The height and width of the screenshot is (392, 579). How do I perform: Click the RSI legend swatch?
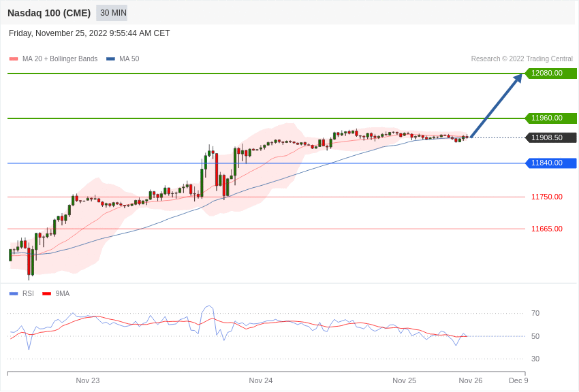click(14, 293)
